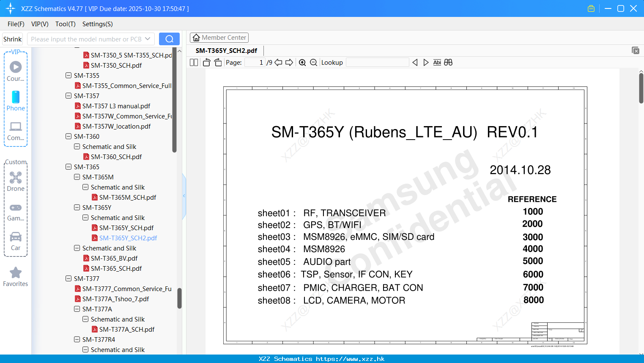Find previous lookup result

(415, 62)
